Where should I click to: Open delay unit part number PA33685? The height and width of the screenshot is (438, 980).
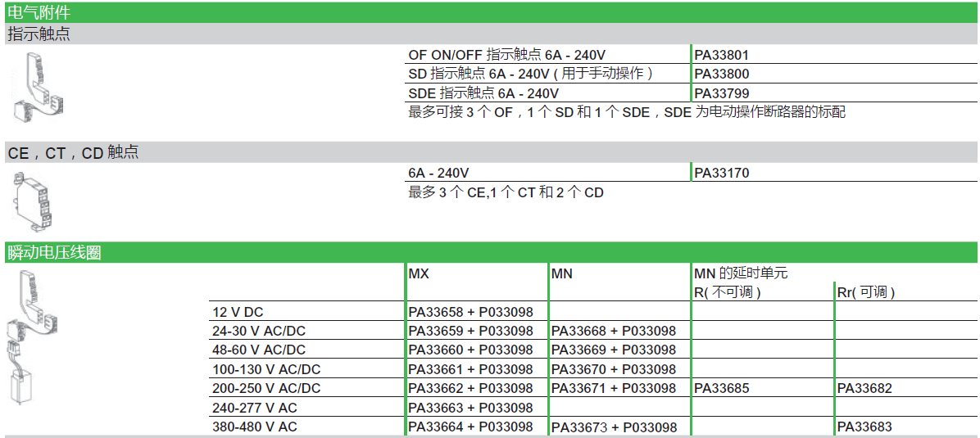click(722, 388)
